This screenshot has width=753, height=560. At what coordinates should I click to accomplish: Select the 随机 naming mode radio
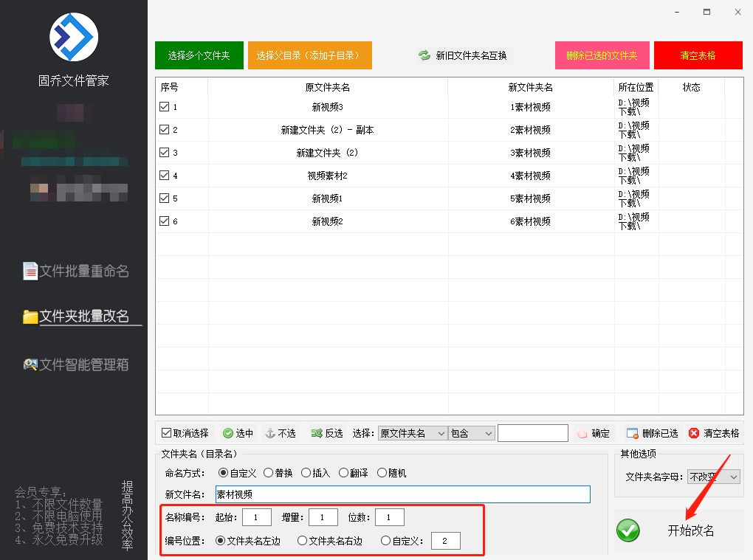point(382,473)
